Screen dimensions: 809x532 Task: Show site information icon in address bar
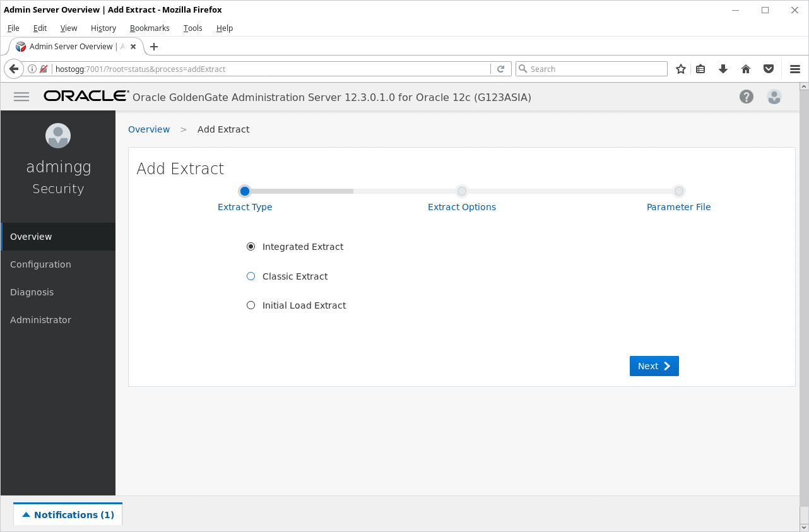32,69
